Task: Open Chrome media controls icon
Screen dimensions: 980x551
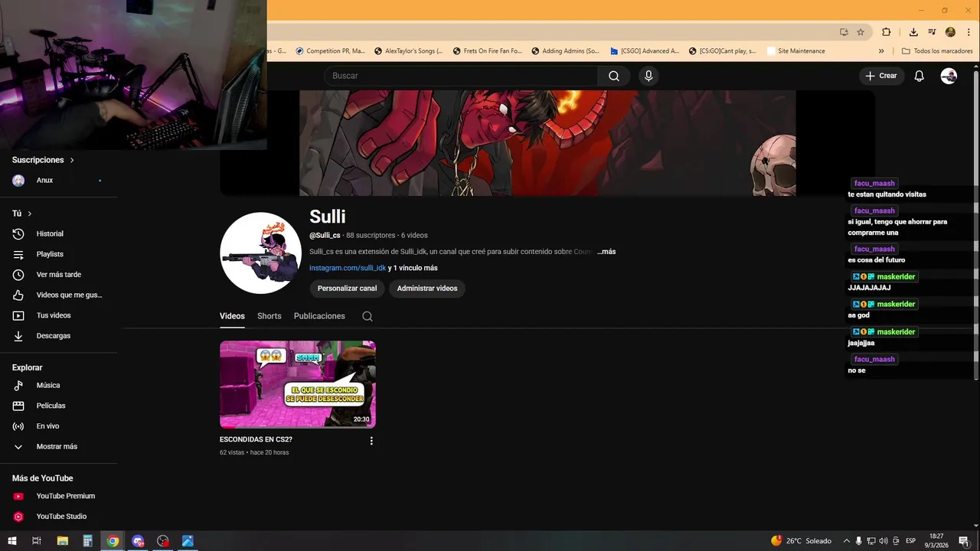Action: [932, 32]
